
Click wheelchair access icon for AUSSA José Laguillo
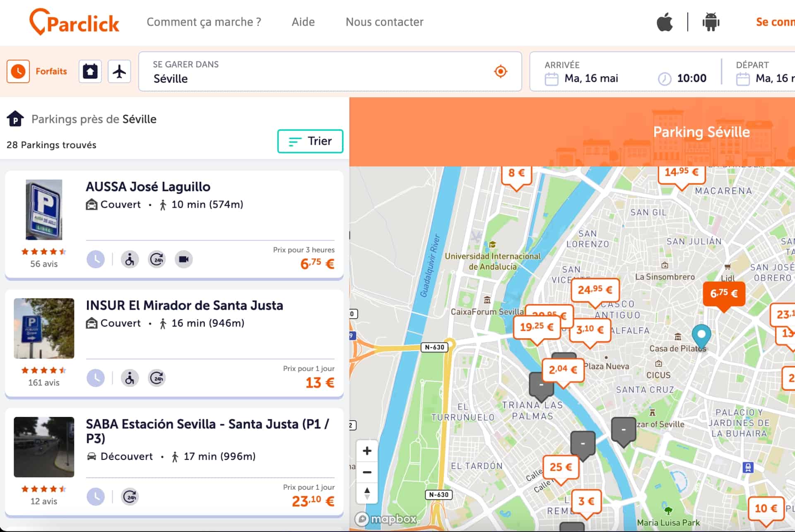click(x=130, y=260)
